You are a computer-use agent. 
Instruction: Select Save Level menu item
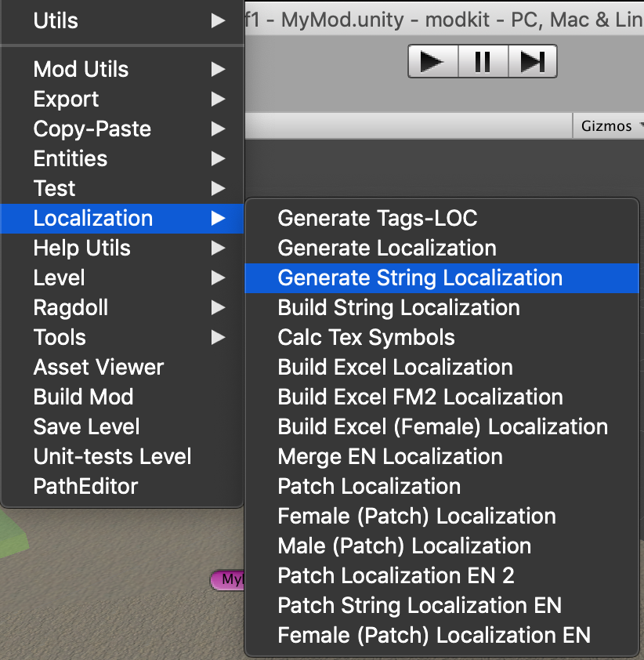click(x=86, y=426)
